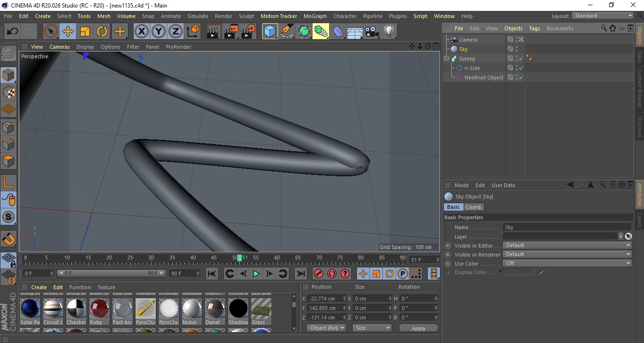Toggle NeoKnot Object enable checkmark
The height and width of the screenshot is (343, 644).
point(521,77)
